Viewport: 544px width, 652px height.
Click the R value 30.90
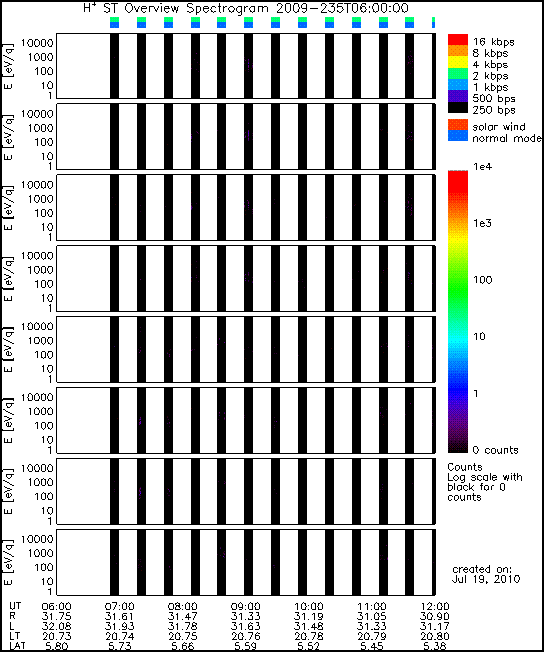(435, 617)
